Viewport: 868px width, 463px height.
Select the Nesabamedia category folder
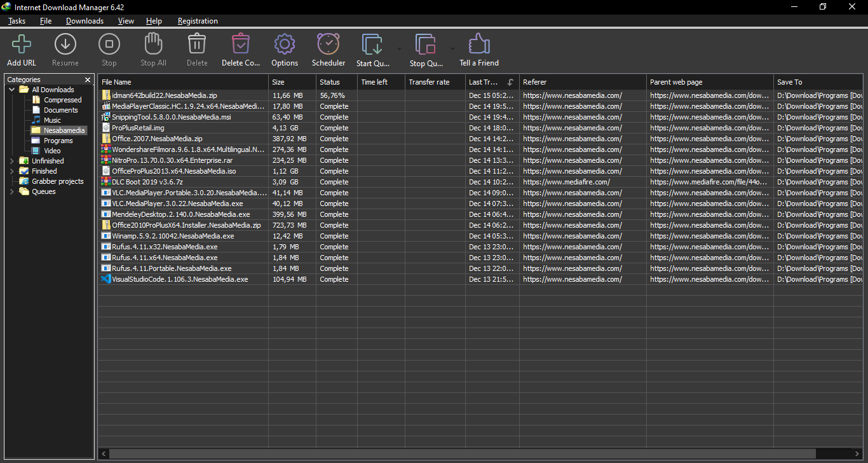tap(58, 130)
